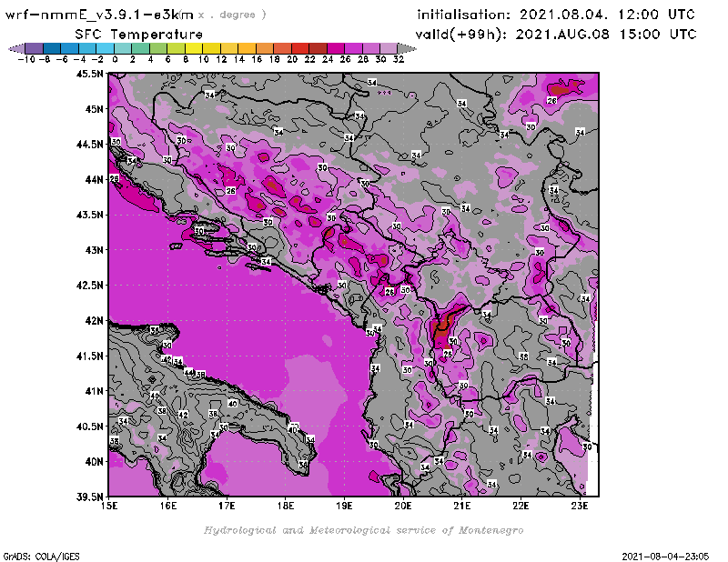Image resolution: width=728 pixels, height=562 pixels.
Task: Click the 44.5N latitude label
Action: pos(89,145)
